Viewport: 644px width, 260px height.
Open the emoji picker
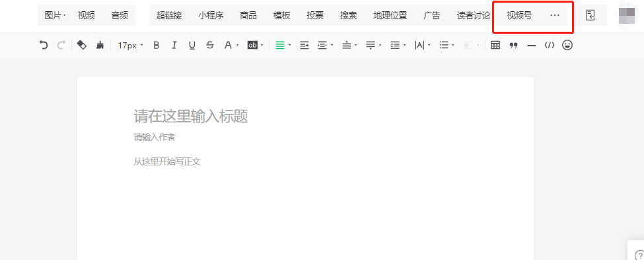pyautogui.click(x=567, y=45)
